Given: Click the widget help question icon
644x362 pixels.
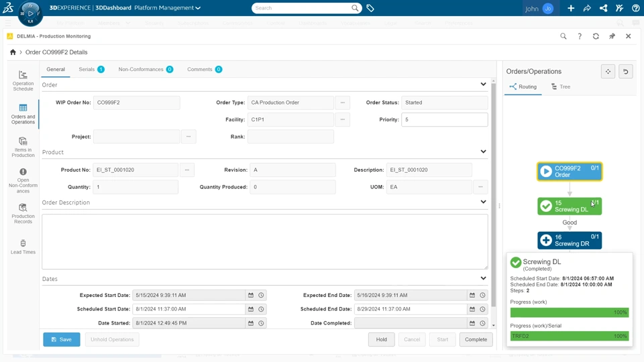Looking at the screenshot, I should (580, 36).
